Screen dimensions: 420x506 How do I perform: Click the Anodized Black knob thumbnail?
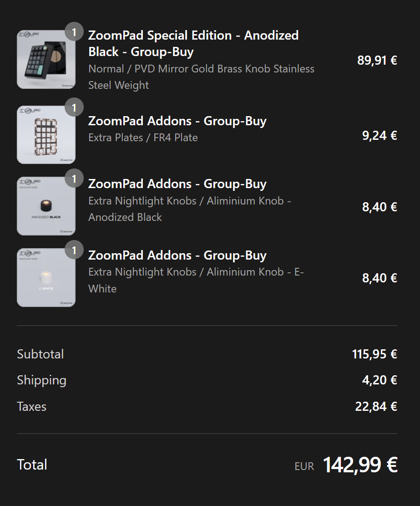(46, 206)
